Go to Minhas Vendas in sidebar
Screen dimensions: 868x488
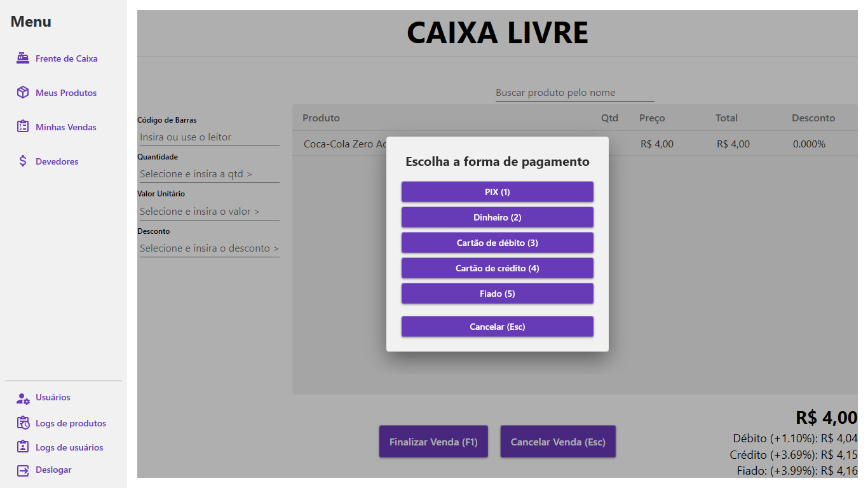click(66, 127)
